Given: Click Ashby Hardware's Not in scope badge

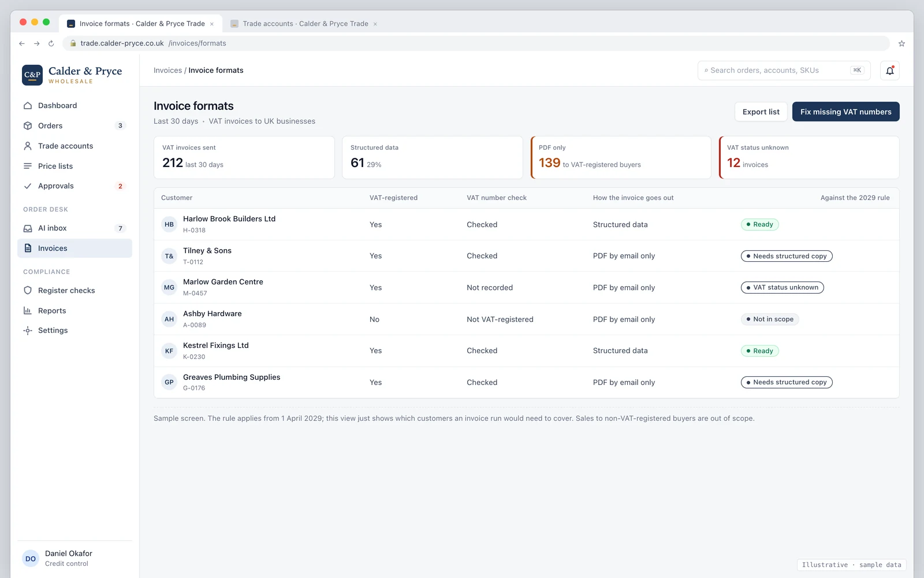Looking at the screenshot, I should (x=770, y=319).
